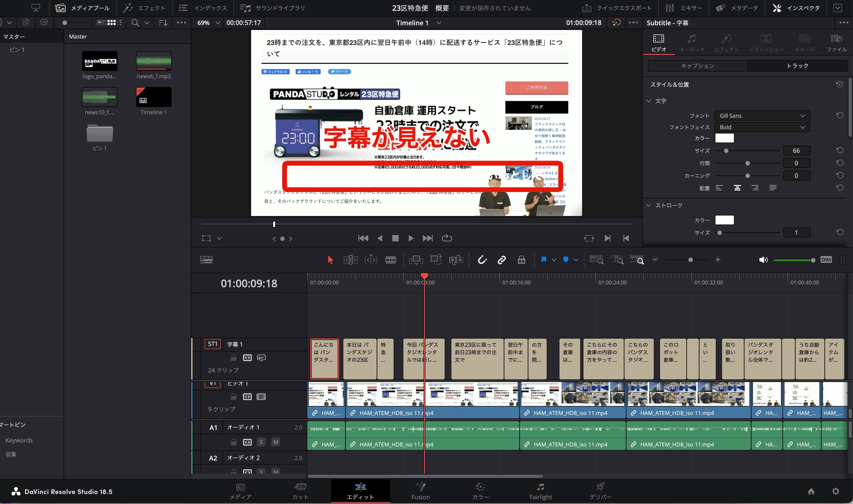The image size is (853, 504).
Task: Mute the Audio 1 track
Action: [x=276, y=442]
